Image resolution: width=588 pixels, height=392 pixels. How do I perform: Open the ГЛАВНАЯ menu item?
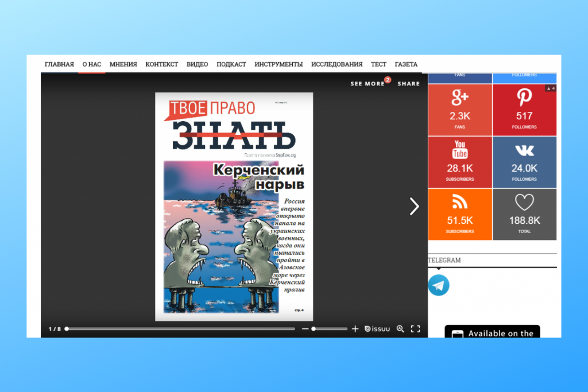[59, 64]
